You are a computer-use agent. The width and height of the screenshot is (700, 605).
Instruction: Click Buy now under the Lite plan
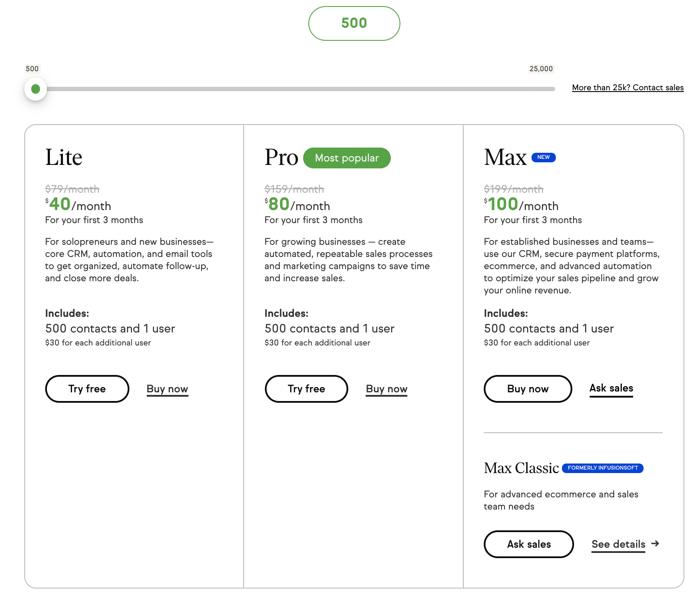tap(167, 389)
